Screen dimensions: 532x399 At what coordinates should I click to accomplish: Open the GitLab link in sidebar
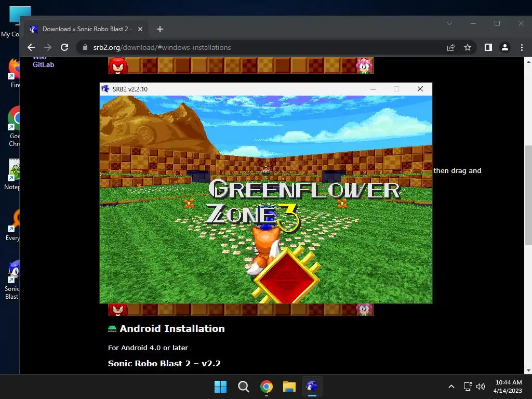pyautogui.click(x=44, y=64)
